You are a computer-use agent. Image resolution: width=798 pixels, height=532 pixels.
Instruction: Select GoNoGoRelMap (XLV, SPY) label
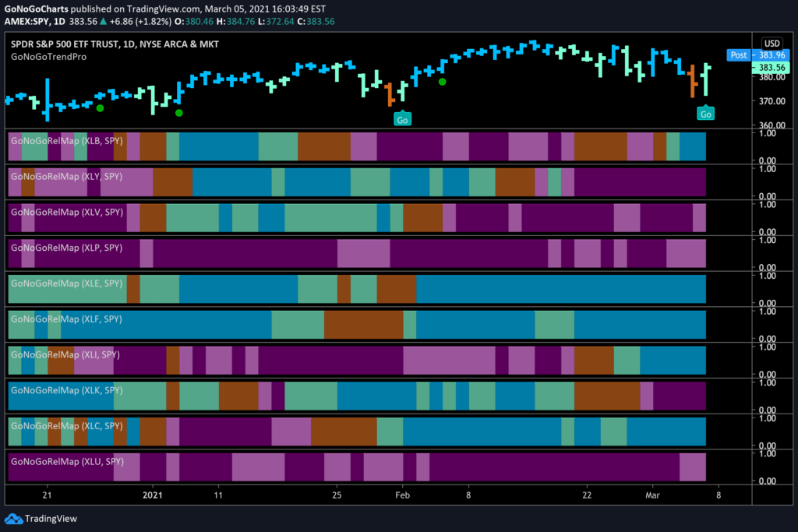(x=67, y=212)
